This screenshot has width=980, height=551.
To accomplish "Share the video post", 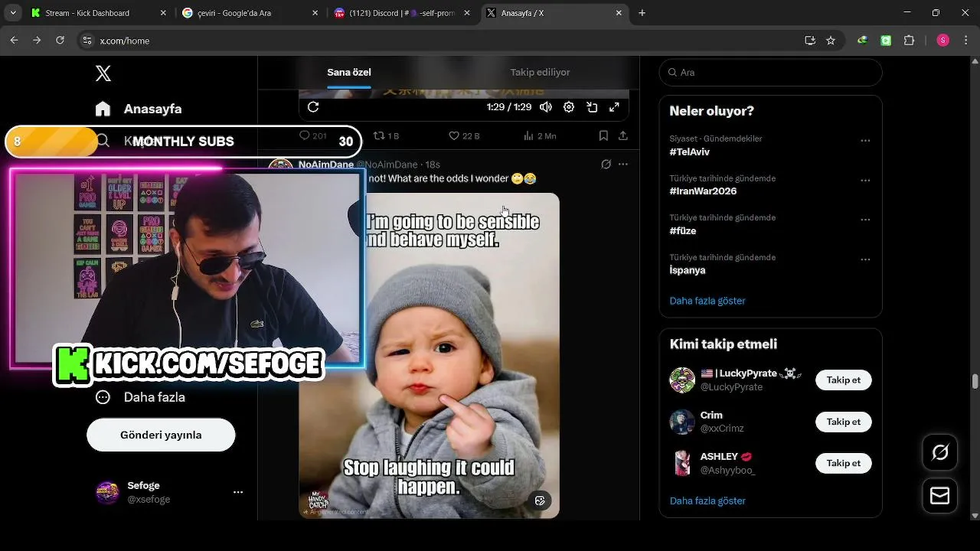I will (x=623, y=135).
